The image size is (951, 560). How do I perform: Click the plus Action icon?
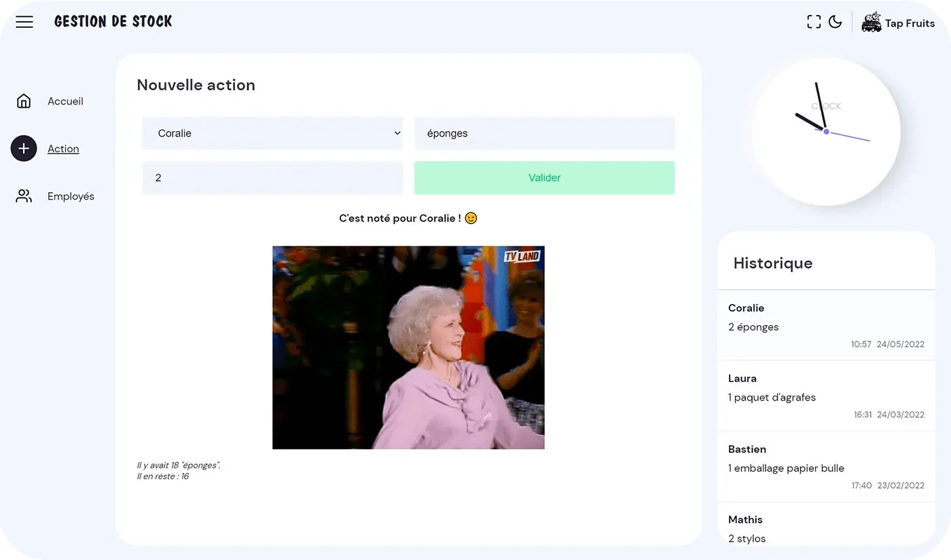(x=24, y=149)
